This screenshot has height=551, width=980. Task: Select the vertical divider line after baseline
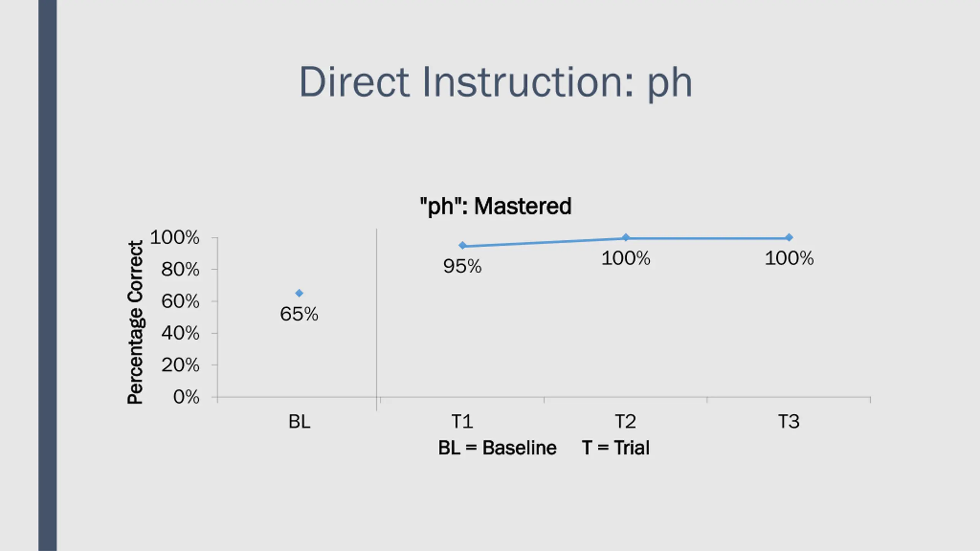[x=377, y=320]
